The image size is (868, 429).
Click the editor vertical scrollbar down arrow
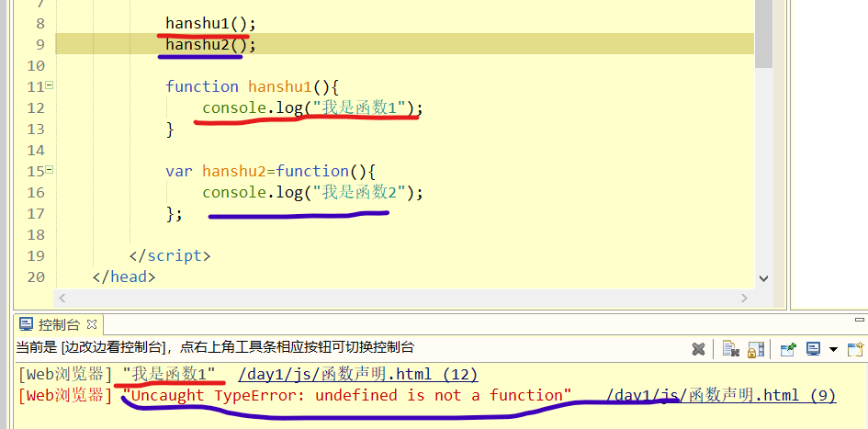(764, 279)
